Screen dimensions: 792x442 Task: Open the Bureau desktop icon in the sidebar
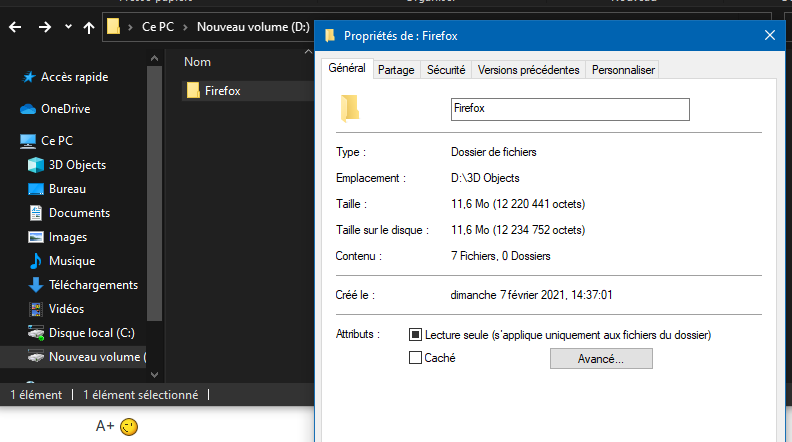pos(36,189)
